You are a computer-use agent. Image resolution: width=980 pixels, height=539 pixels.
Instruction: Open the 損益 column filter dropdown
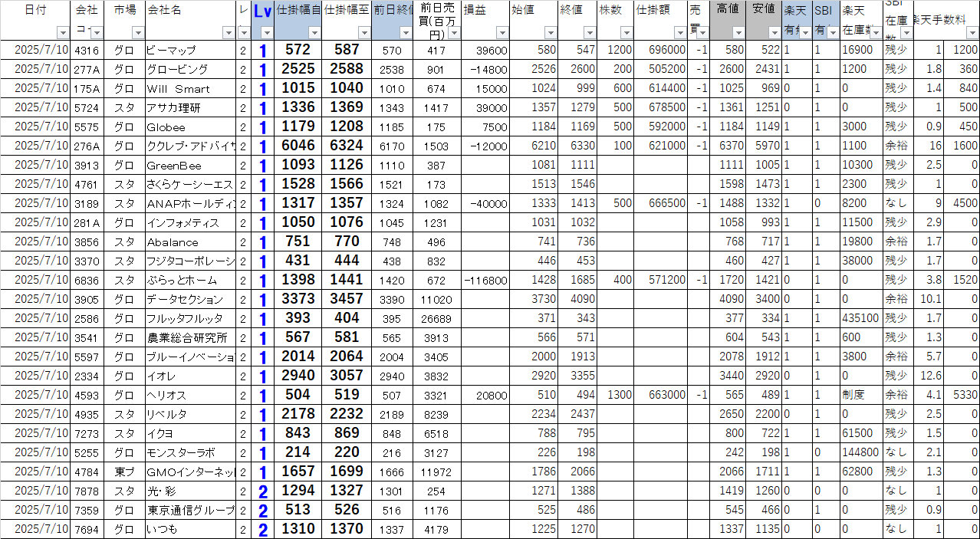click(x=502, y=33)
